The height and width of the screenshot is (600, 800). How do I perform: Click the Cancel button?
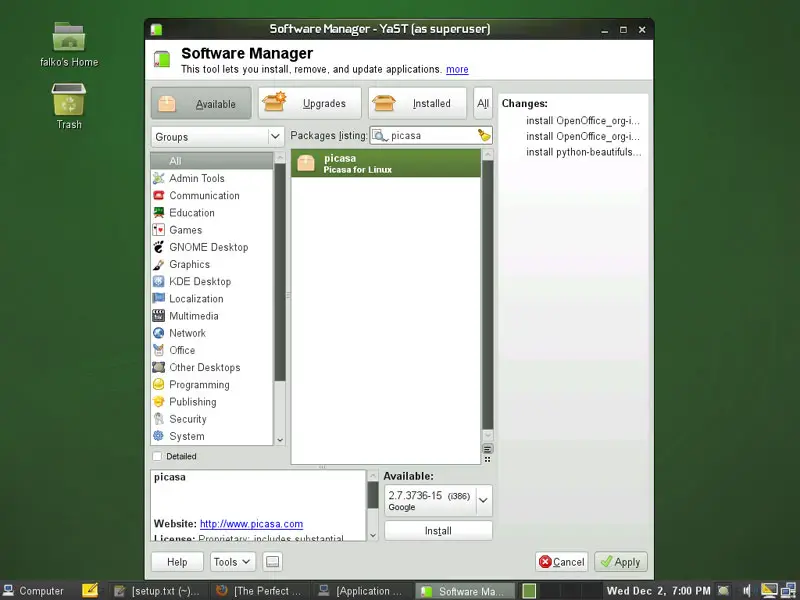[x=562, y=562]
